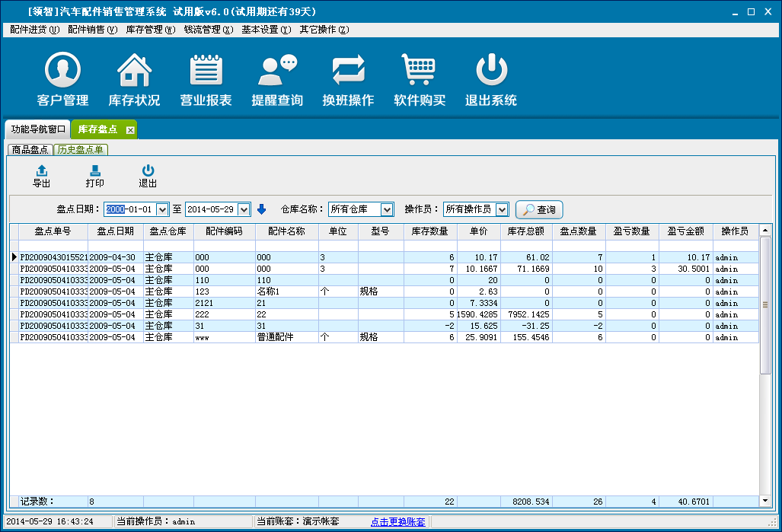Click the table's vertical scrollbar down arrow
This screenshot has width=782, height=532.
pyautogui.click(x=765, y=501)
